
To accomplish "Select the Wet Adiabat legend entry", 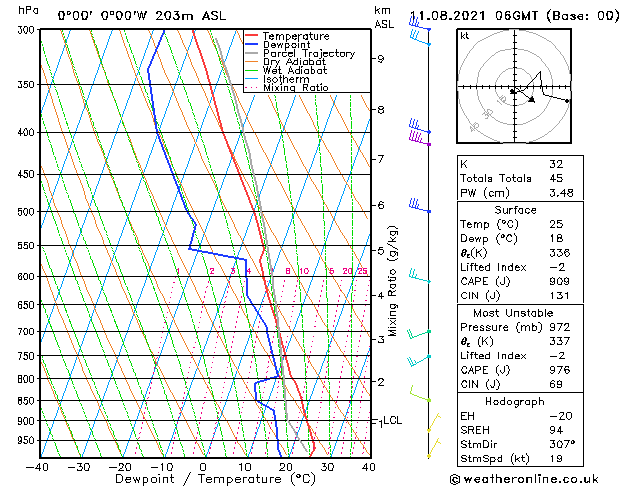I will coord(295,71).
